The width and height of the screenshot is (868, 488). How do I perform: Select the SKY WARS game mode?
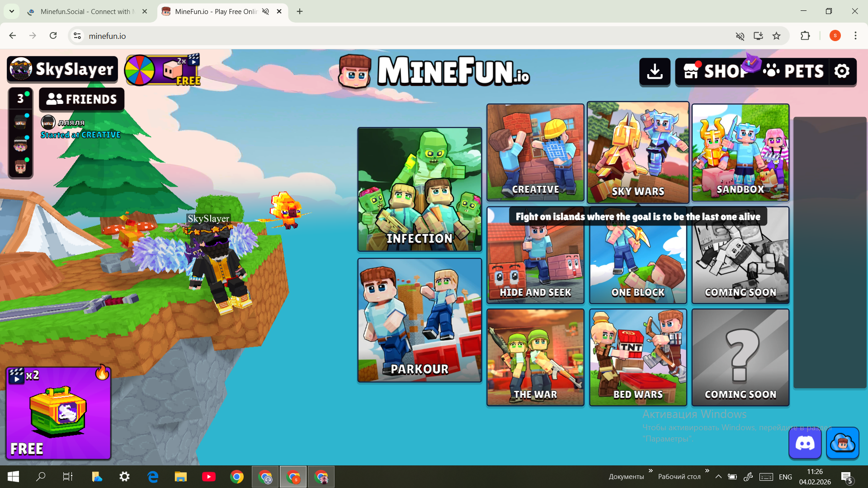[x=638, y=152]
